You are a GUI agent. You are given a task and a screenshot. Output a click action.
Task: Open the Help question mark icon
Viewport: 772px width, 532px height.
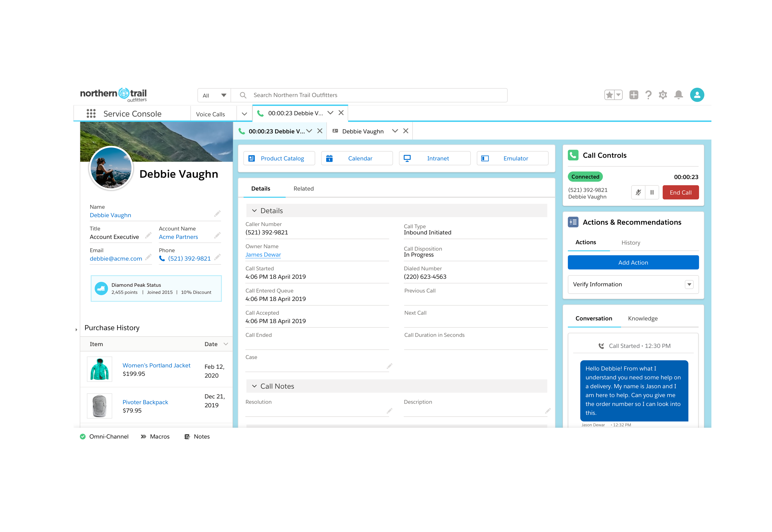648,95
